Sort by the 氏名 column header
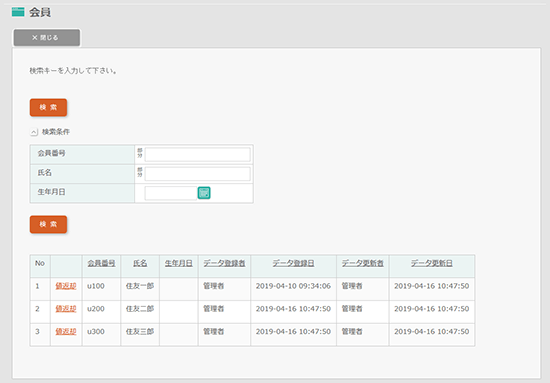The image size is (550, 383). point(140,263)
